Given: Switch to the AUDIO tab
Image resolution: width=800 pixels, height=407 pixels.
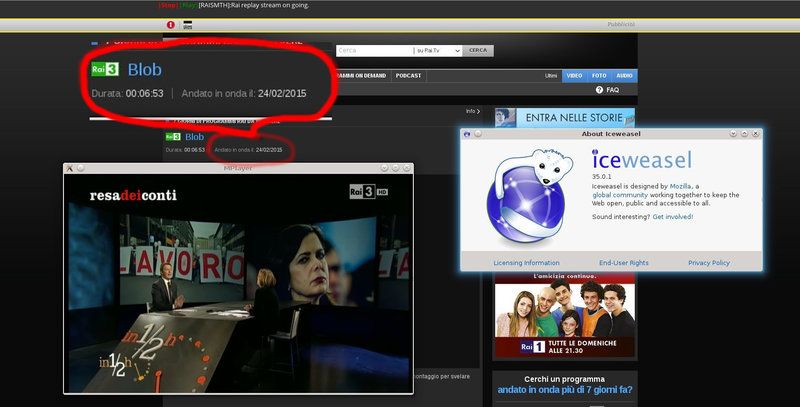Looking at the screenshot, I should coord(624,75).
